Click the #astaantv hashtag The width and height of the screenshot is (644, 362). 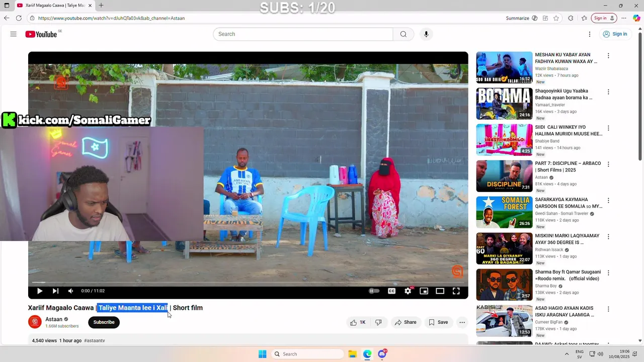click(95, 340)
